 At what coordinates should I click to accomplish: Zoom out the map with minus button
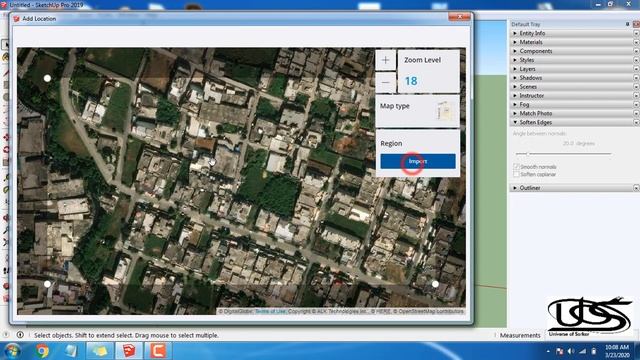click(x=385, y=82)
